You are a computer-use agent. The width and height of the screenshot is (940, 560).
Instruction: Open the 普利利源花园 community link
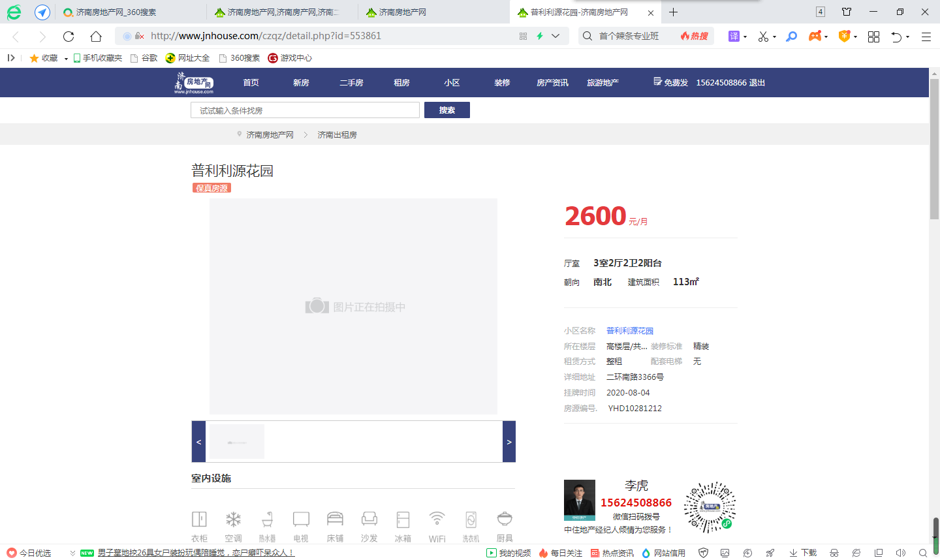[x=629, y=331]
